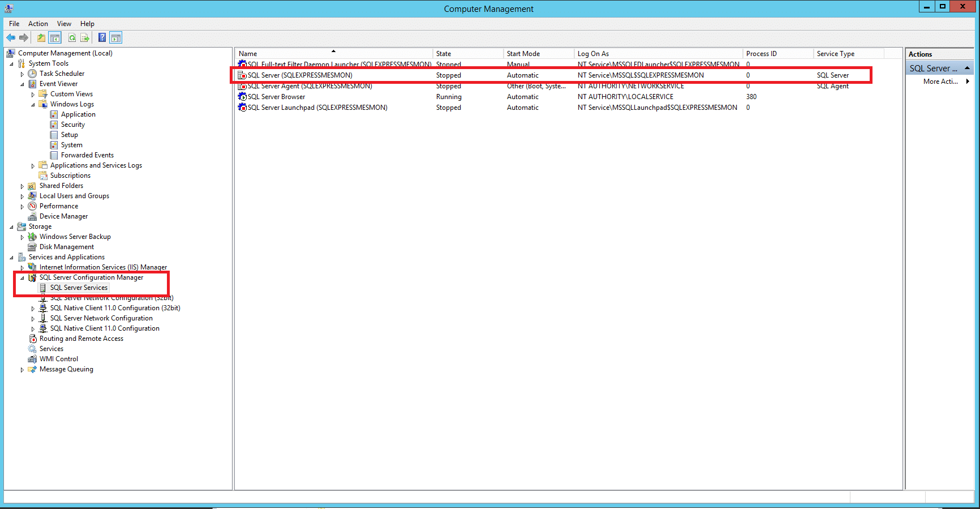980x509 pixels.
Task: Click the Back arrow toolbar icon
Action: [x=11, y=38]
